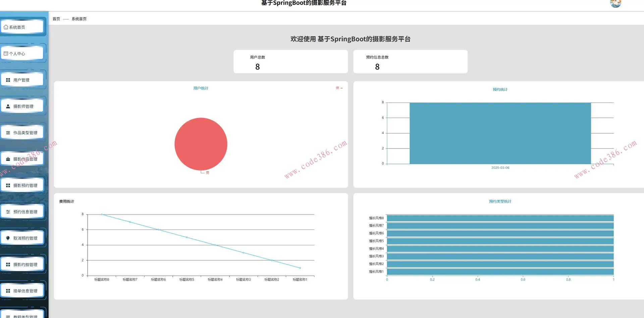Click the home icon beside 系统首页
644x318 pixels.
point(6,27)
